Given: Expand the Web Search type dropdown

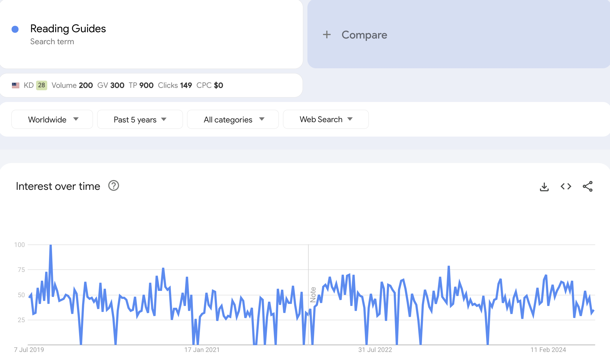Looking at the screenshot, I should pos(326,119).
